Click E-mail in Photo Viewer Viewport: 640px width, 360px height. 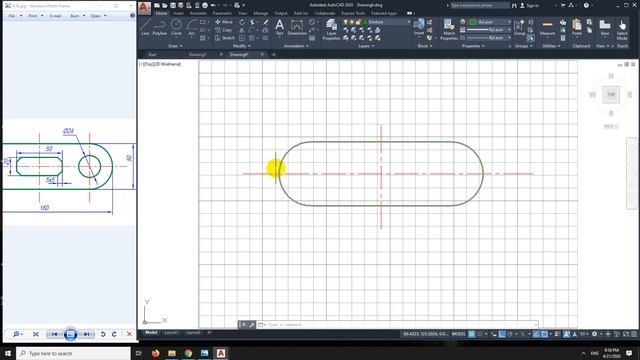pyautogui.click(x=55, y=16)
